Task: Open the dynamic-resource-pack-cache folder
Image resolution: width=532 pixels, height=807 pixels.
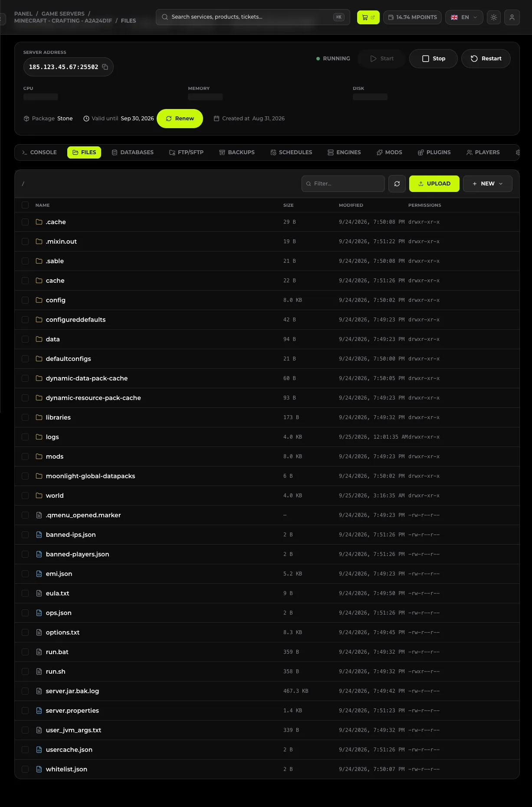Action: click(93, 398)
